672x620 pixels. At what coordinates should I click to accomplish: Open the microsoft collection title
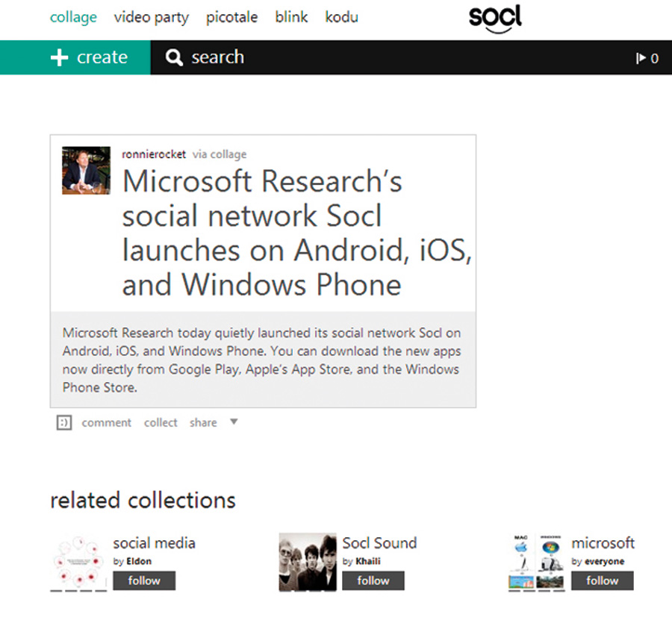pyautogui.click(x=603, y=543)
